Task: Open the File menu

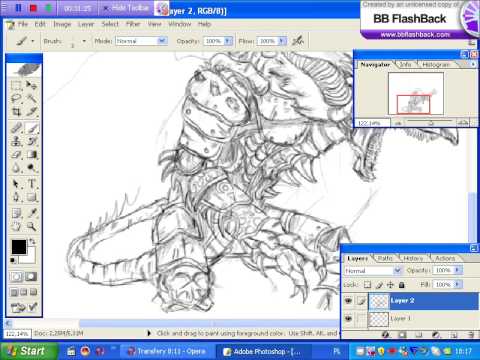Action: 23,24
